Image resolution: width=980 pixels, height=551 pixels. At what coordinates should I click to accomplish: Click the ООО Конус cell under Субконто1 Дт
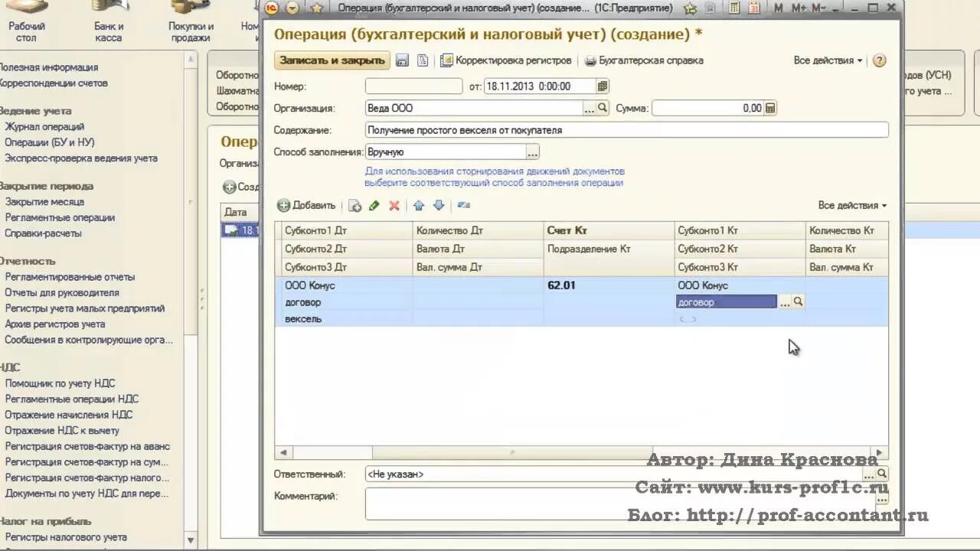[x=347, y=285]
